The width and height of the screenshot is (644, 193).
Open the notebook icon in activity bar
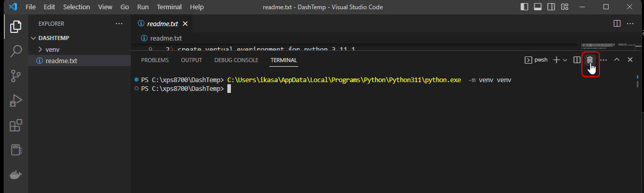click(15, 149)
